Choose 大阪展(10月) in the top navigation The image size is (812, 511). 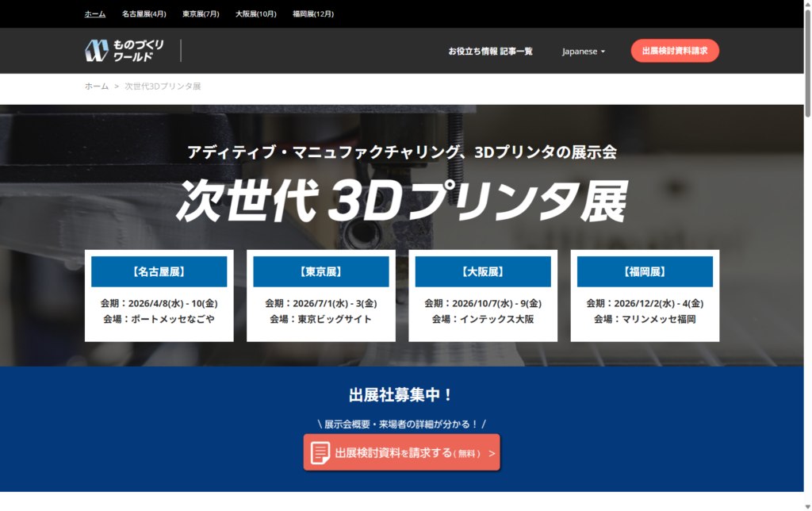(256, 13)
